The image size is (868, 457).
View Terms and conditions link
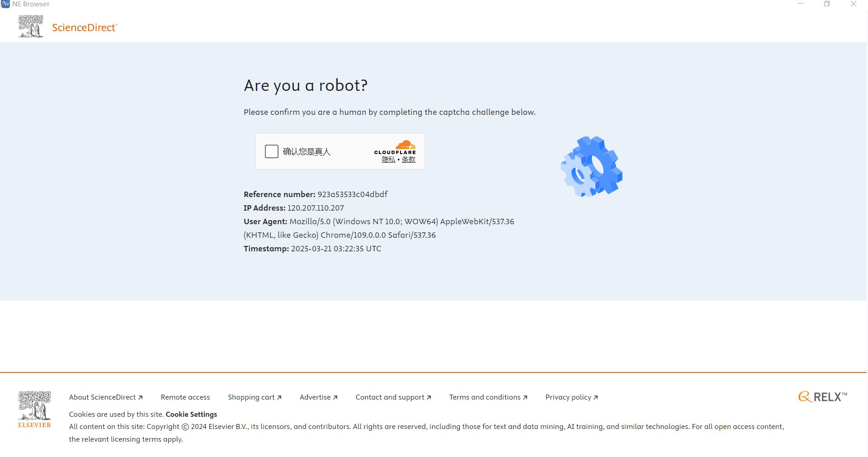[x=488, y=397]
